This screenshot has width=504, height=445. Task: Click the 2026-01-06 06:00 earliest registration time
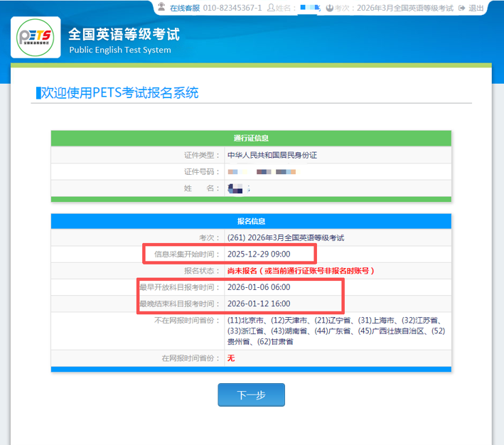pos(259,288)
